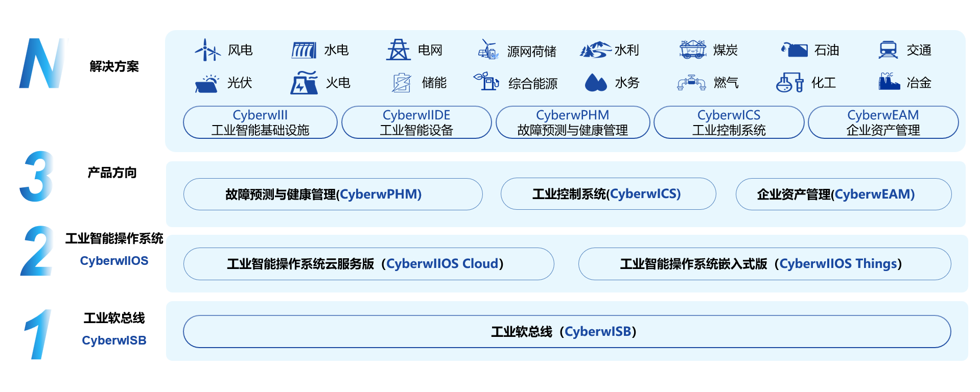The width and height of the screenshot is (980, 392).
Task: Click the 煤炭 text label
Action: (x=726, y=51)
